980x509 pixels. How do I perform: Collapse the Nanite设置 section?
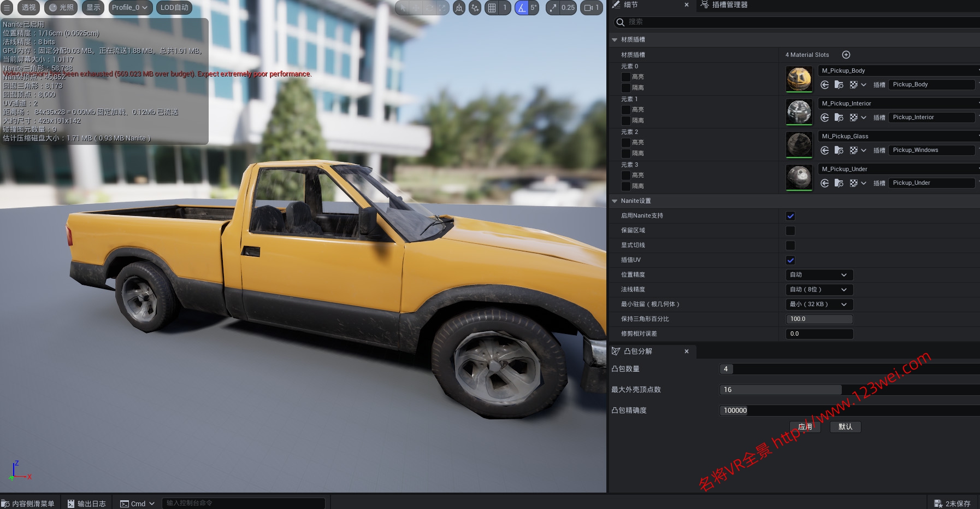615,201
